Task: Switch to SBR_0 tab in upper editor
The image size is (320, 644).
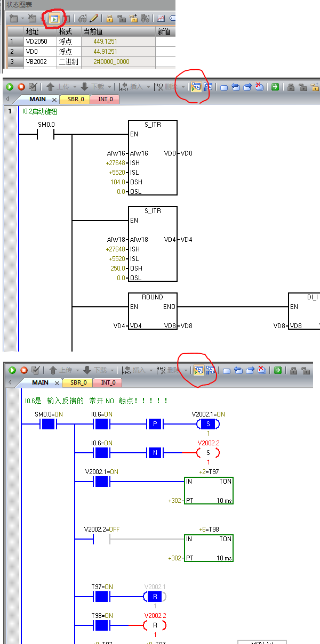Action: point(75,100)
